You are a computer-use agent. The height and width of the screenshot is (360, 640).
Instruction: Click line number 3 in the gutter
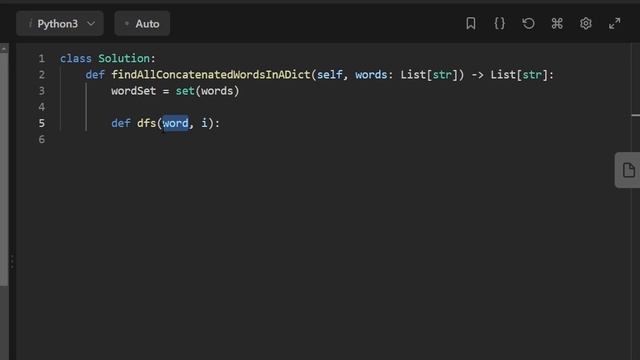[42, 91]
